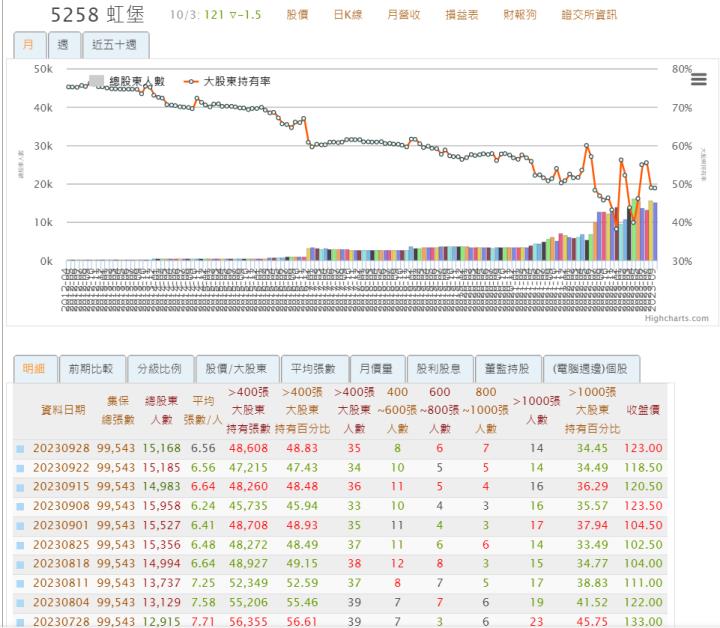Click the 集保總張數 column header

pyautogui.click(x=118, y=410)
